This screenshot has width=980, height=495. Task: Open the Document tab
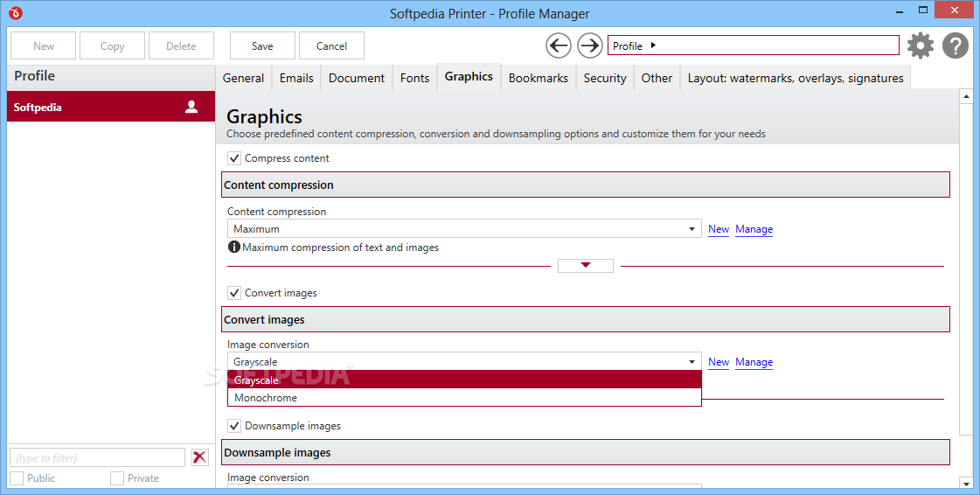[x=357, y=78]
